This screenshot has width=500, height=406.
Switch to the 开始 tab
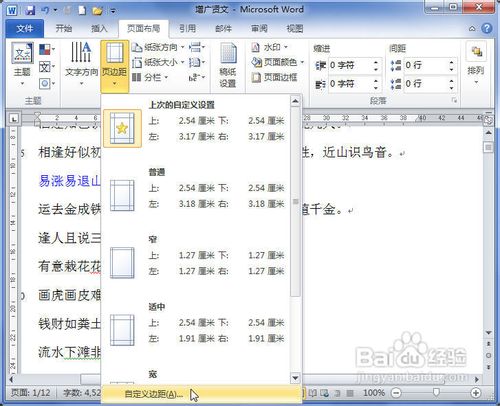coord(64,28)
